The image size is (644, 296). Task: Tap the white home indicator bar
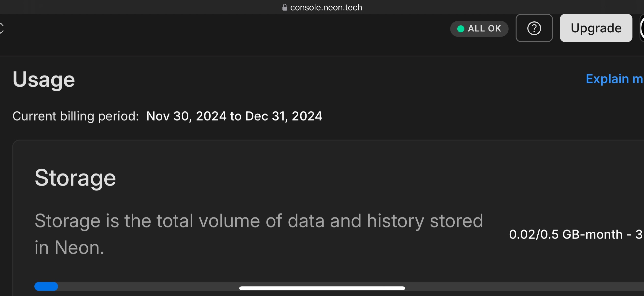pos(322,288)
